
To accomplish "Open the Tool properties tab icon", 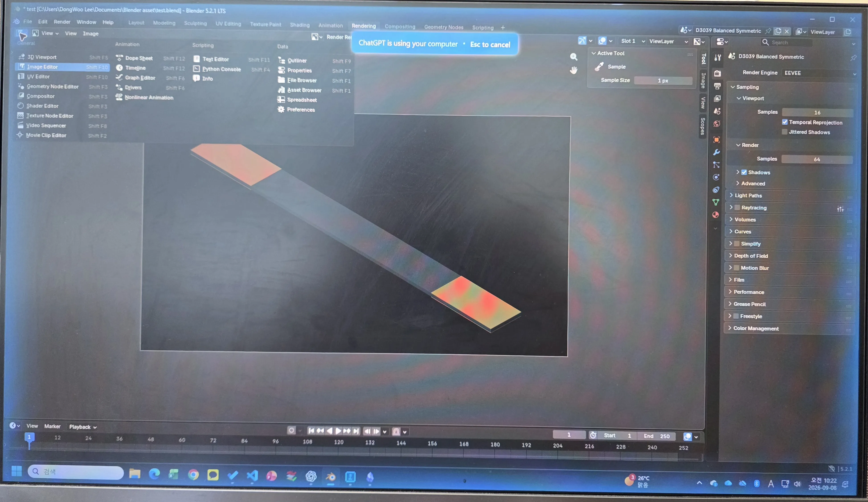I will [x=717, y=58].
